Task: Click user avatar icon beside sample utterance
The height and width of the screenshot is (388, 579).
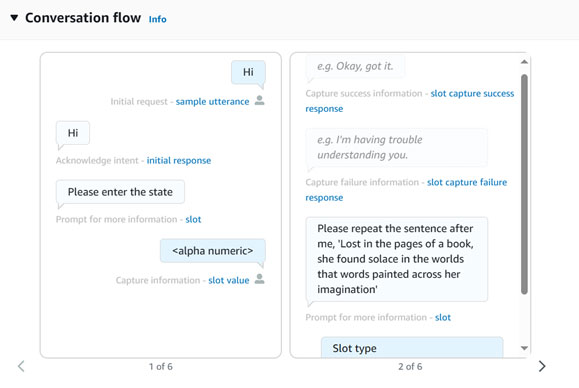Action: [x=260, y=100]
